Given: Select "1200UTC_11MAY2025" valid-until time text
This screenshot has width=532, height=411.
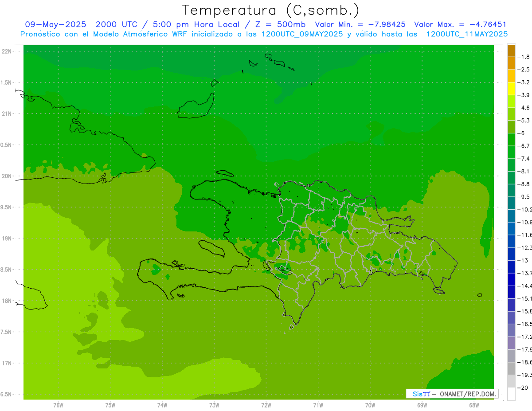Looking at the screenshot, I should coord(467,34).
